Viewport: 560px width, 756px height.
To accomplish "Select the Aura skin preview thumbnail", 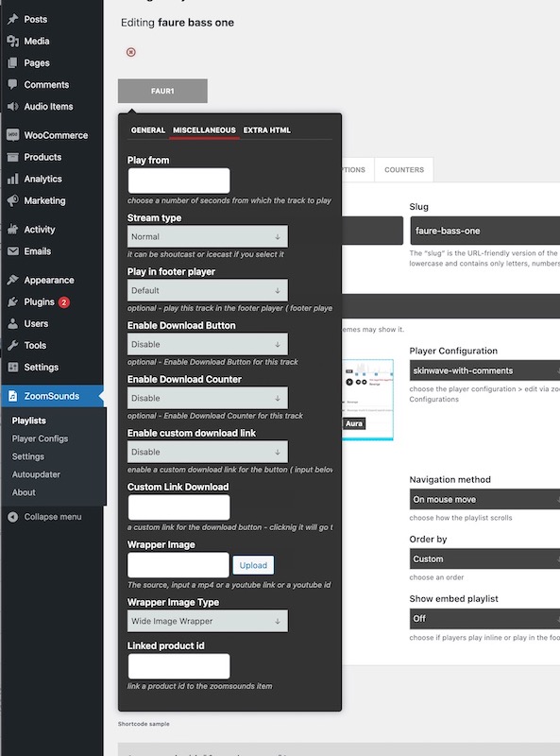I will click(367, 400).
